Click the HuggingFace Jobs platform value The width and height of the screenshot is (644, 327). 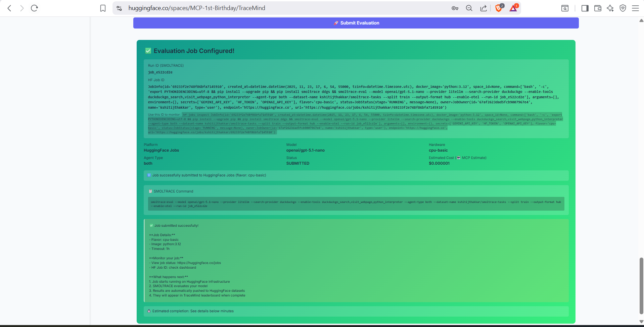click(162, 150)
